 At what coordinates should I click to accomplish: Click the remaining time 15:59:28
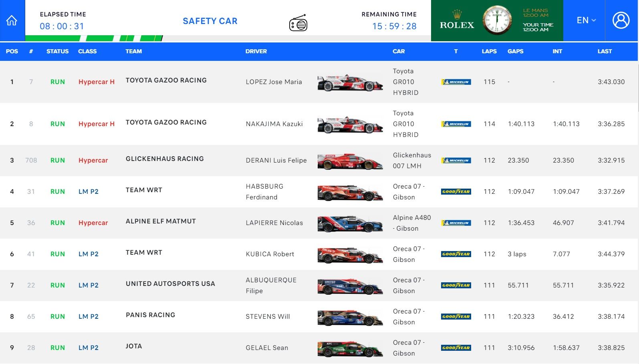tap(394, 26)
